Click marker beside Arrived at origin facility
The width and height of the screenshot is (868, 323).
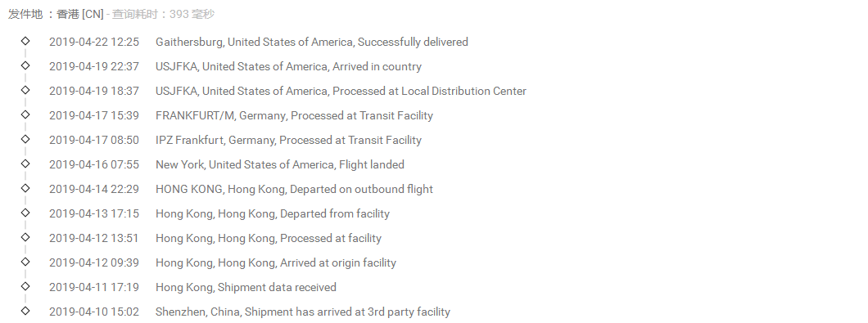pyautogui.click(x=25, y=261)
